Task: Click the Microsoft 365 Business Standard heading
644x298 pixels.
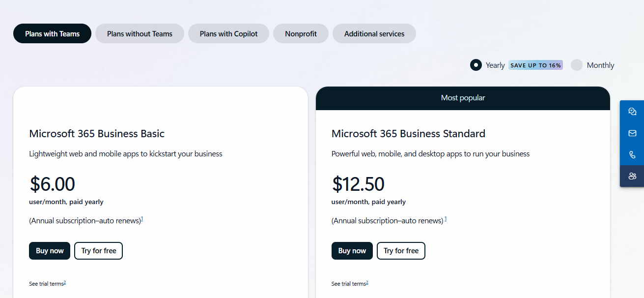Action: tap(408, 133)
